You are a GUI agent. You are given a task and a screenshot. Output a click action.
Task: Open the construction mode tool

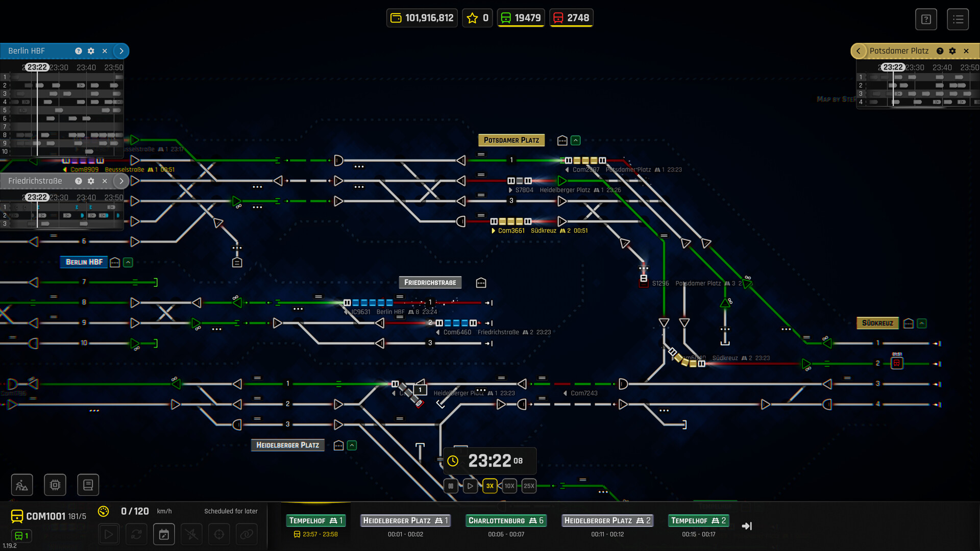[21, 485]
